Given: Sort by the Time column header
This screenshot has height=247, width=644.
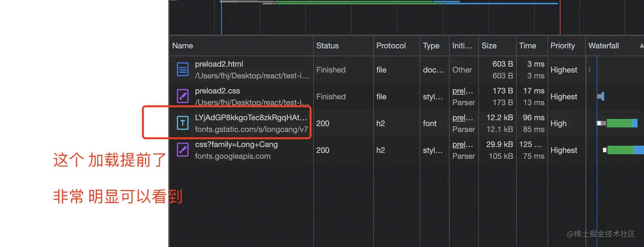Looking at the screenshot, I should click(527, 46).
